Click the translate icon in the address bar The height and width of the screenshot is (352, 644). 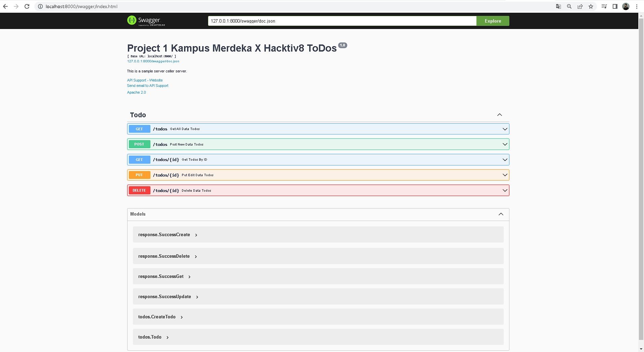coord(559,6)
